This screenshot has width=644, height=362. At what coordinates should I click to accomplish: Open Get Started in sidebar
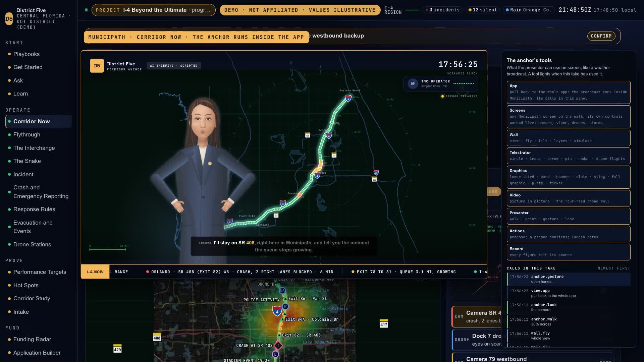click(28, 67)
